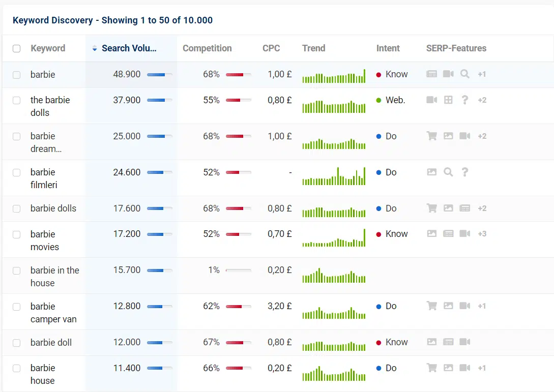Click the shopping cart icon for barbie dreamhouse
Screen dimensions: 554x392
[x=432, y=136]
